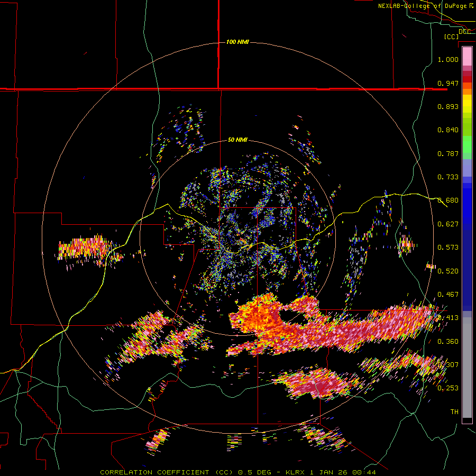Click the TH label on the color scale
The image size is (476, 476).
(x=454, y=412)
